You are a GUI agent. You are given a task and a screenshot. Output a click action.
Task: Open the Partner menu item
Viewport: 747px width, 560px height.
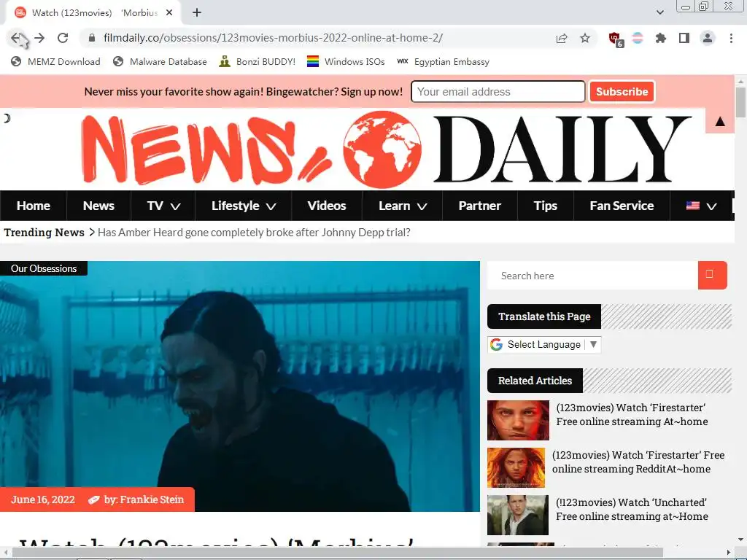click(x=480, y=206)
